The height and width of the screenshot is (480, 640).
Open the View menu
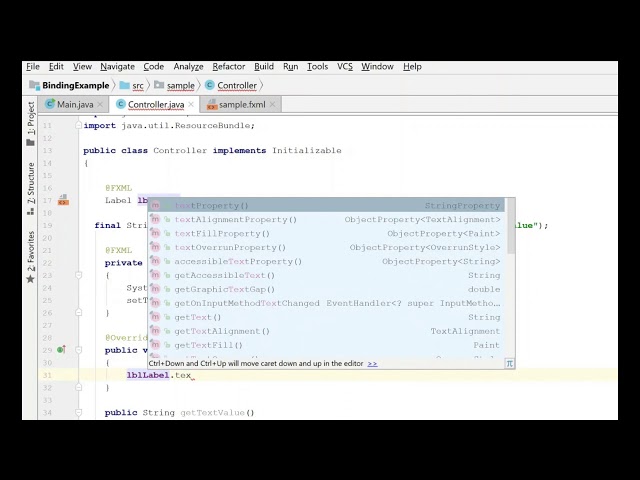[x=82, y=67]
